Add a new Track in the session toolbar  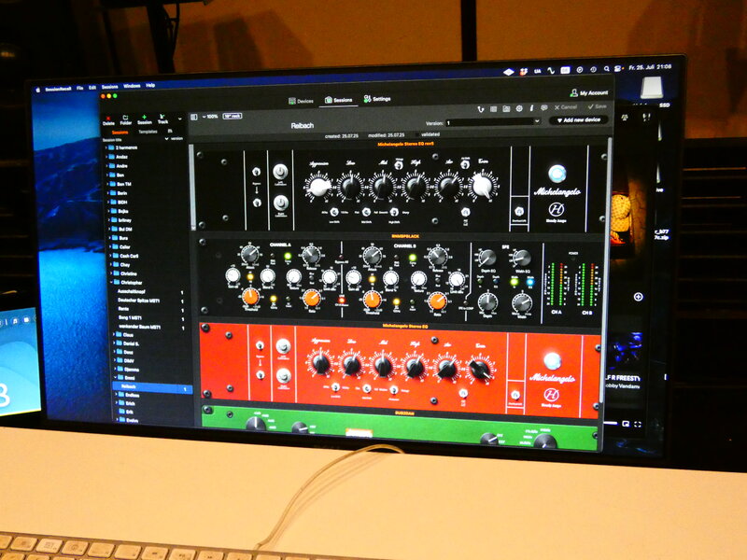(162, 119)
